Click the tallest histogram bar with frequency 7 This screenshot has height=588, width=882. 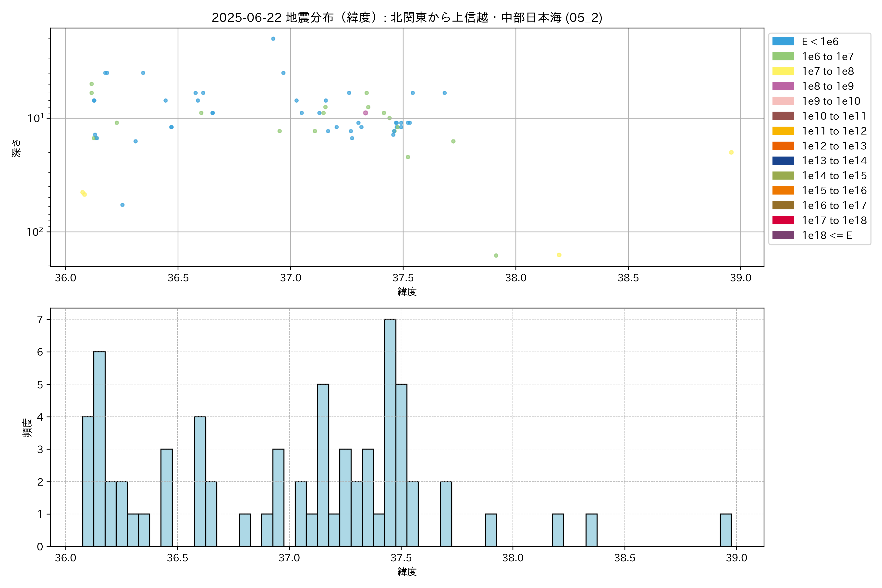click(390, 432)
